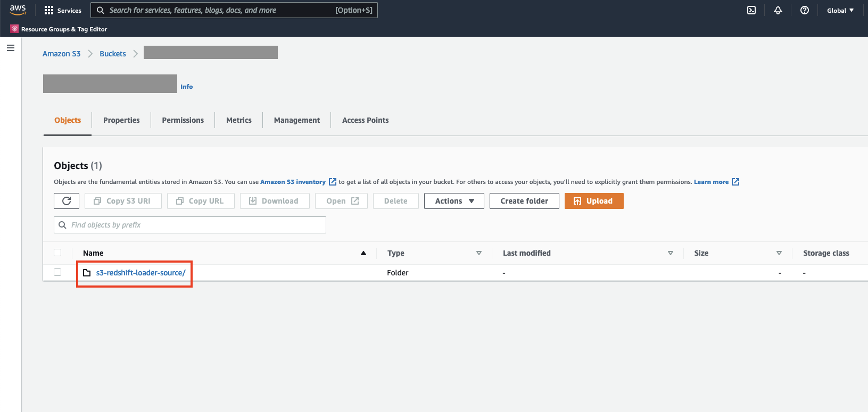Click the Create folder button
This screenshot has height=412, width=868.
pos(524,201)
